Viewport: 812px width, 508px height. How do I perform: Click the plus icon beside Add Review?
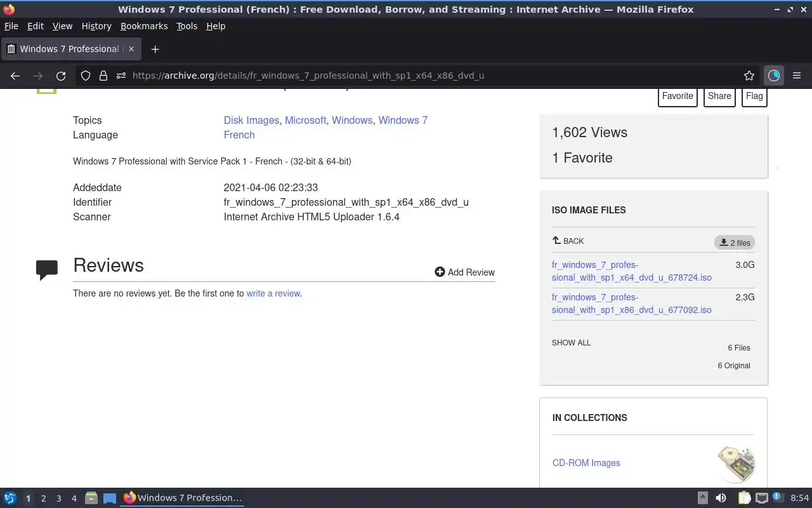coord(440,272)
